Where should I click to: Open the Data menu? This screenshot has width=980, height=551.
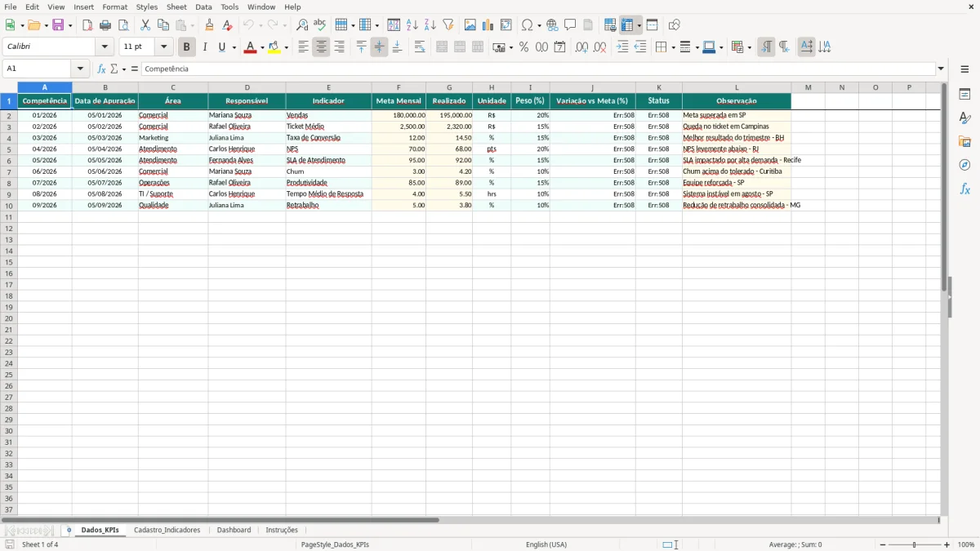pyautogui.click(x=203, y=7)
